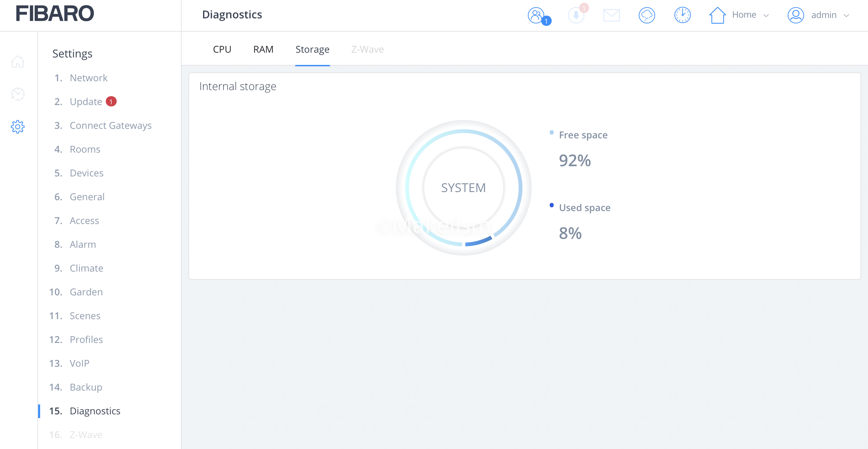Viewport: 868px width, 449px height.
Task: Click the home icon in left rail
Action: [x=18, y=62]
